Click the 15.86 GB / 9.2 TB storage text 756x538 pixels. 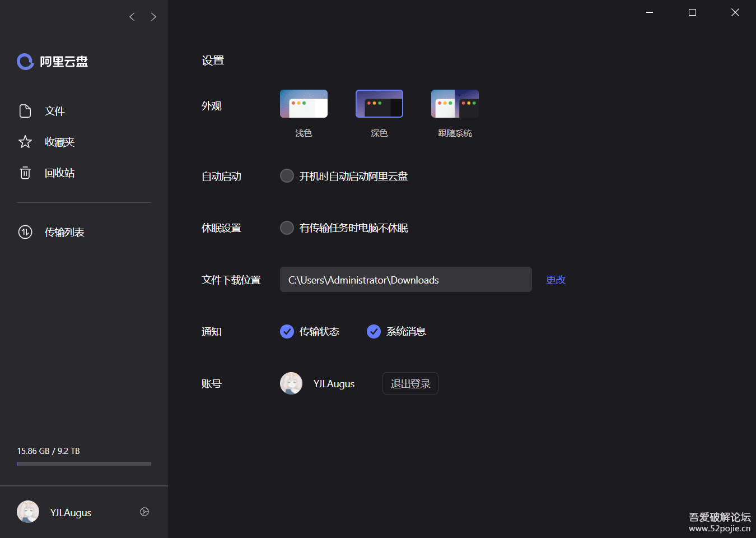point(48,451)
